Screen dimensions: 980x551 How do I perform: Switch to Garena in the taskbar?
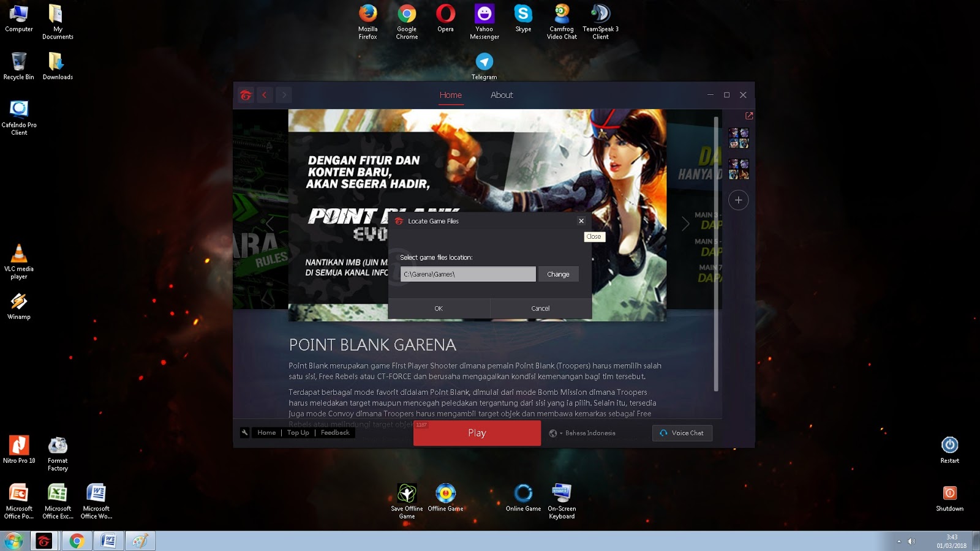(44, 541)
